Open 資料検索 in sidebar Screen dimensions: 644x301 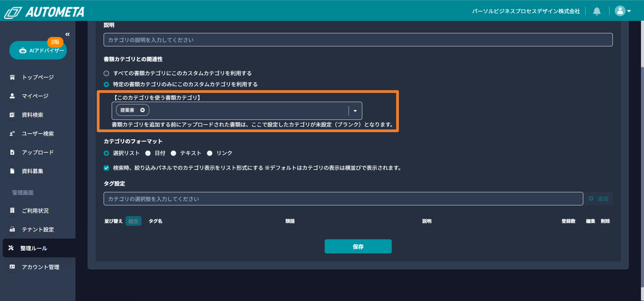33,115
